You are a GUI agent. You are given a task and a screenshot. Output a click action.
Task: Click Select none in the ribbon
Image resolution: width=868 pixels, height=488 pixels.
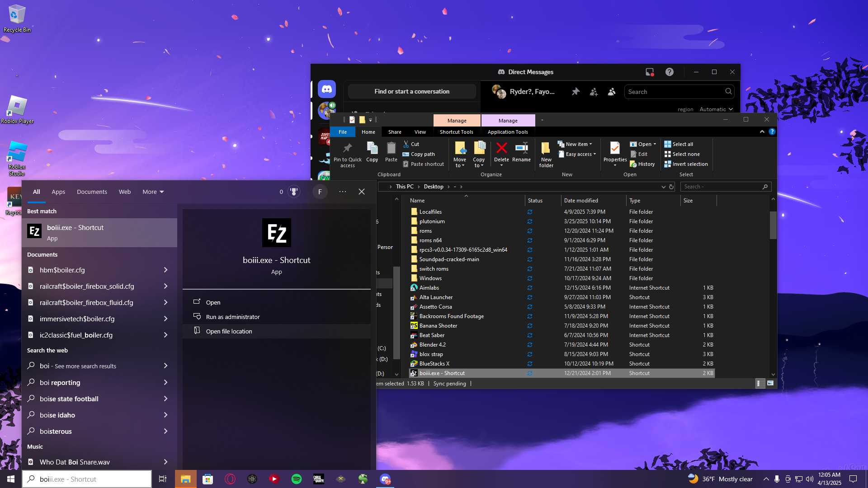pyautogui.click(x=682, y=154)
